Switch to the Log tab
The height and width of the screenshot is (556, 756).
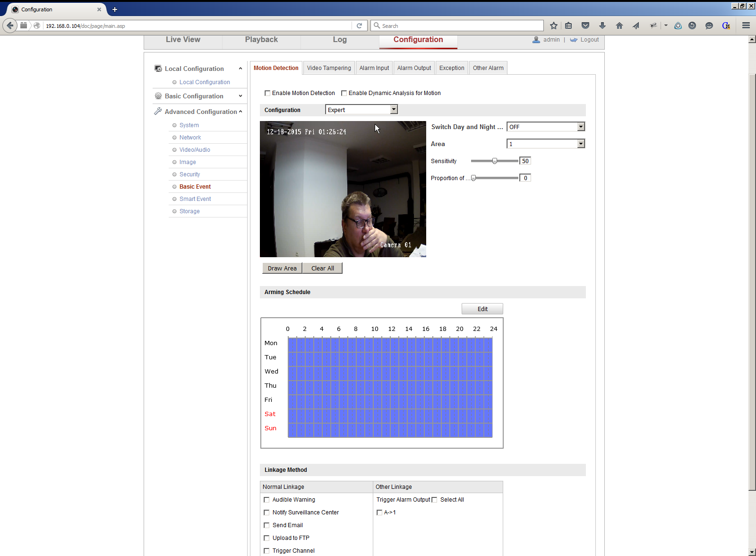pos(340,40)
